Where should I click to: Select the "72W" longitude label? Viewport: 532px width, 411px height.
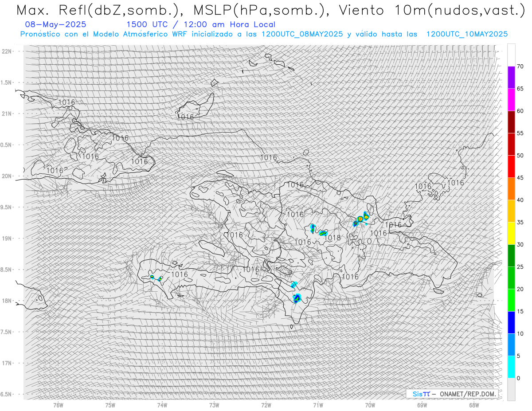(x=266, y=405)
